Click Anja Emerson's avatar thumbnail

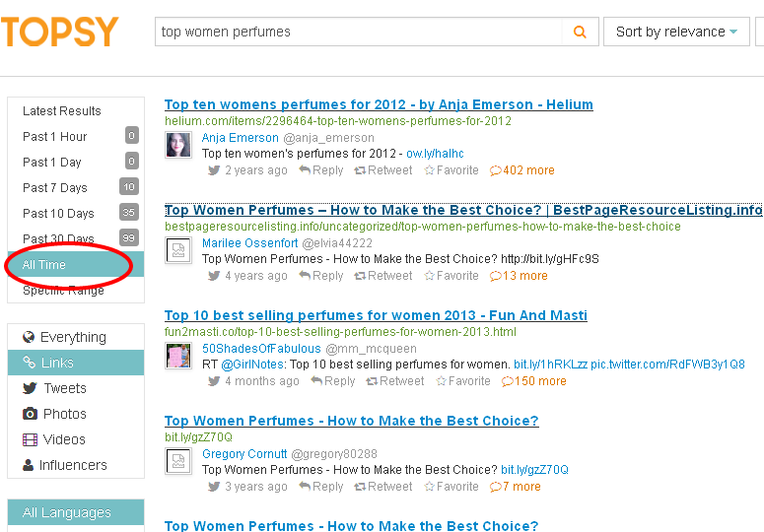(x=178, y=145)
